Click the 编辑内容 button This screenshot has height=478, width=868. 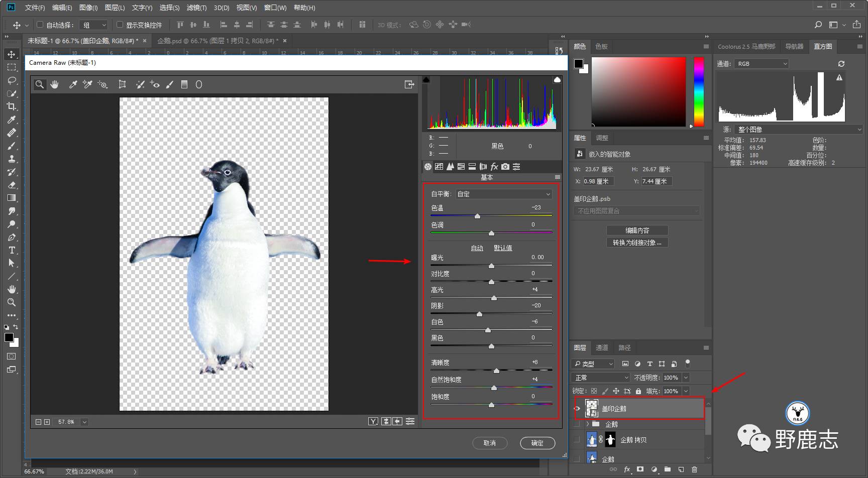coord(637,230)
